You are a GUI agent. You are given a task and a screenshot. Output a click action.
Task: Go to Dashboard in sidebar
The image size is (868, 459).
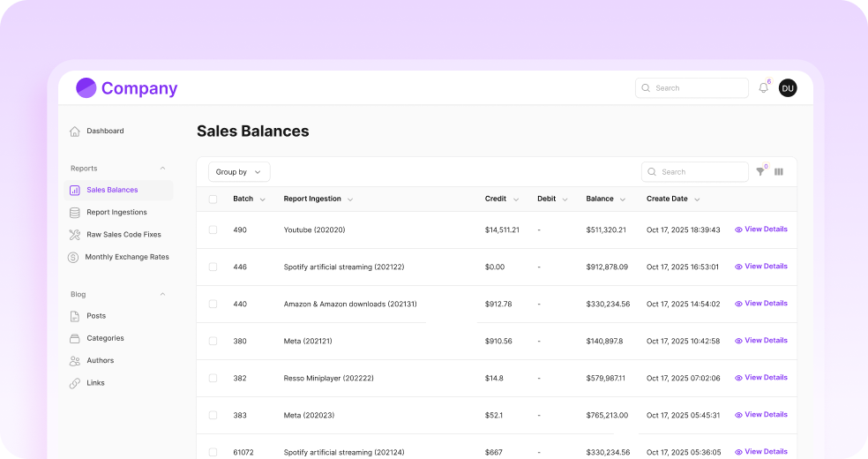pyautogui.click(x=105, y=132)
